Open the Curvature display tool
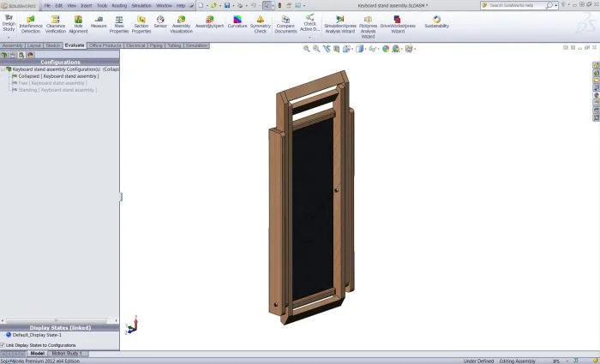The height and width of the screenshot is (364, 600). tap(237, 23)
